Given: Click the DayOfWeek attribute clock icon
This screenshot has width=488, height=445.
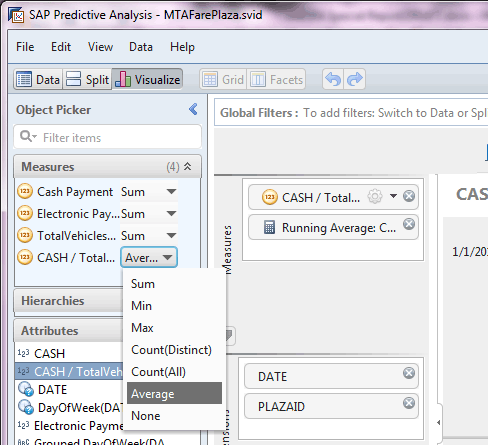Looking at the screenshot, I should [26, 407].
